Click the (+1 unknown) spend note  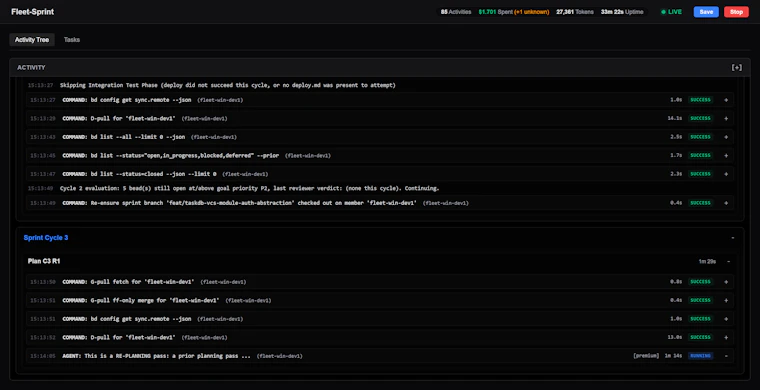(x=532, y=12)
